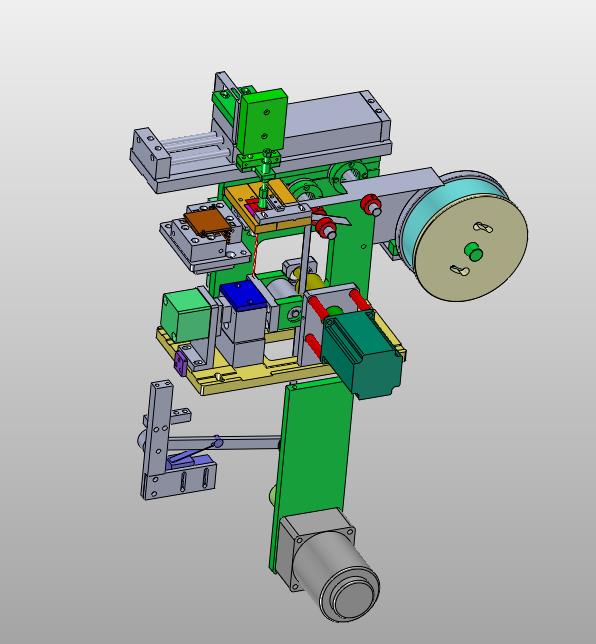
Task: Select the dark green stepper motor
Action: point(361,352)
